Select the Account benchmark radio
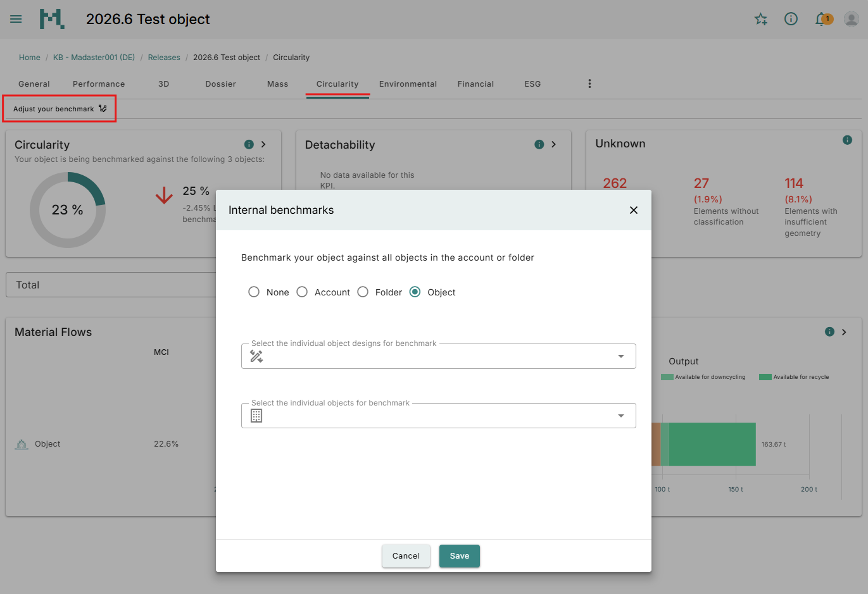The width and height of the screenshot is (868, 594). point(302,292)
